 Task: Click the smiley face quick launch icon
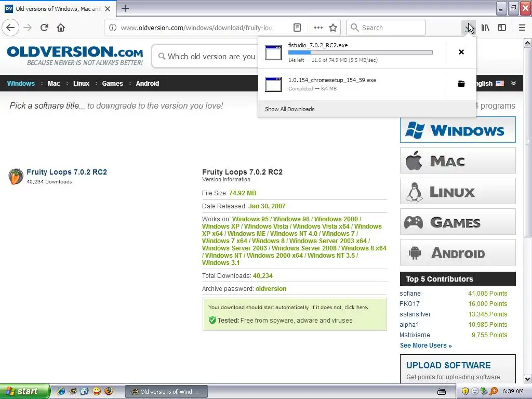coord(97,391)
